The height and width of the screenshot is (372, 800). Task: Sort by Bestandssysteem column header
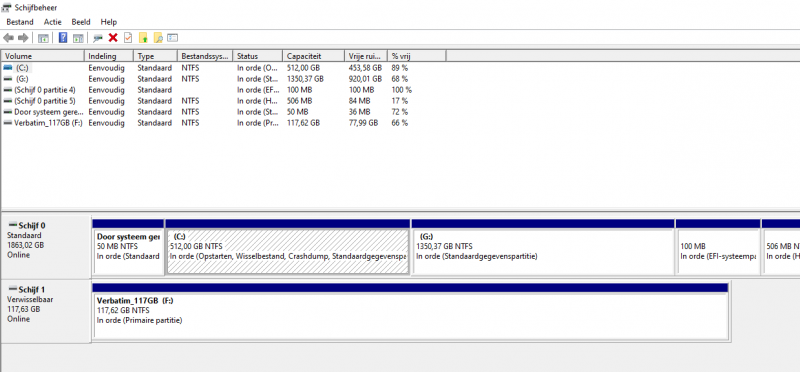(205, 56)
